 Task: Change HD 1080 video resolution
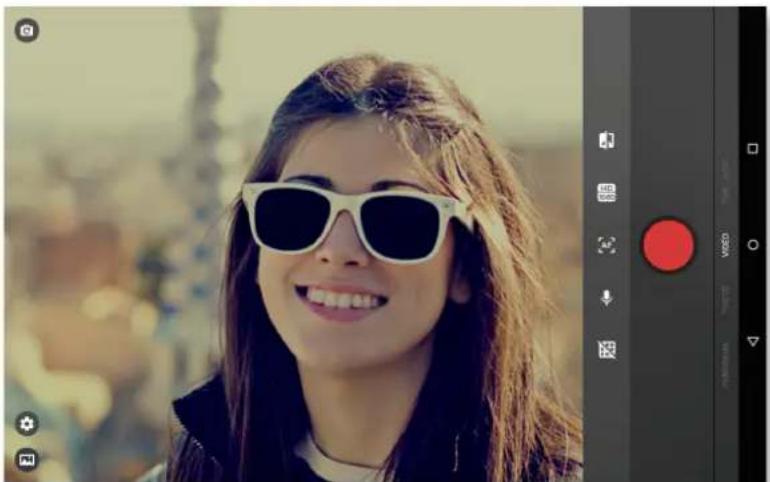pos(606,193)
